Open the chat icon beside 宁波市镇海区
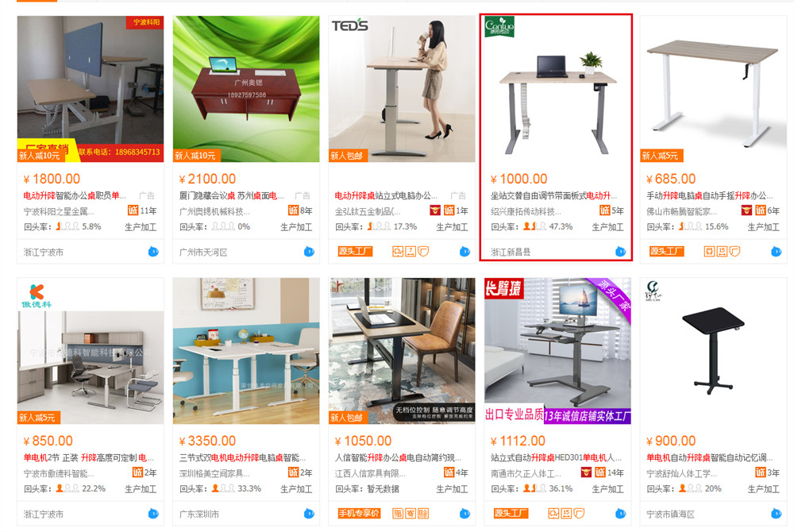The height and width of the screenshot is (532, 794). click(776, 514)
